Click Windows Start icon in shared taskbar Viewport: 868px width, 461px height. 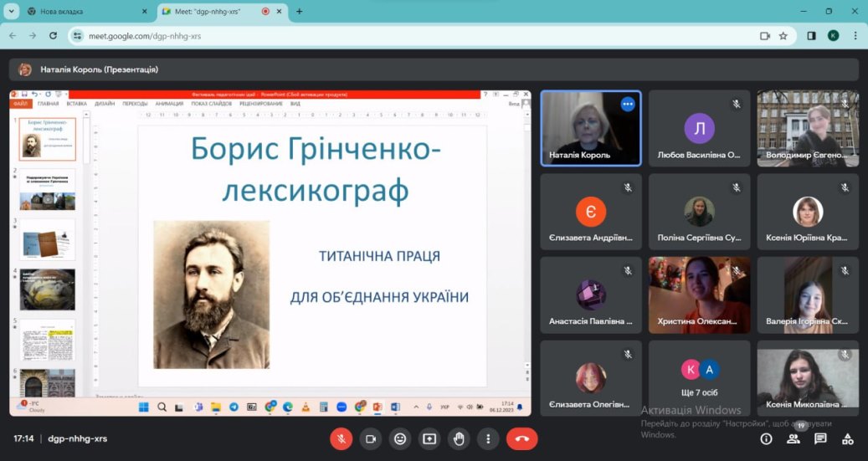144,407
